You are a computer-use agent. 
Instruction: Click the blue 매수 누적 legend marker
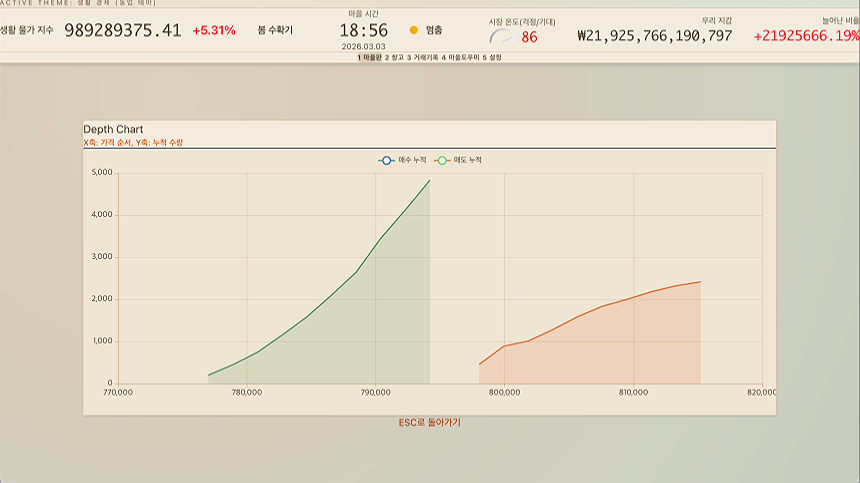(386, 160)
